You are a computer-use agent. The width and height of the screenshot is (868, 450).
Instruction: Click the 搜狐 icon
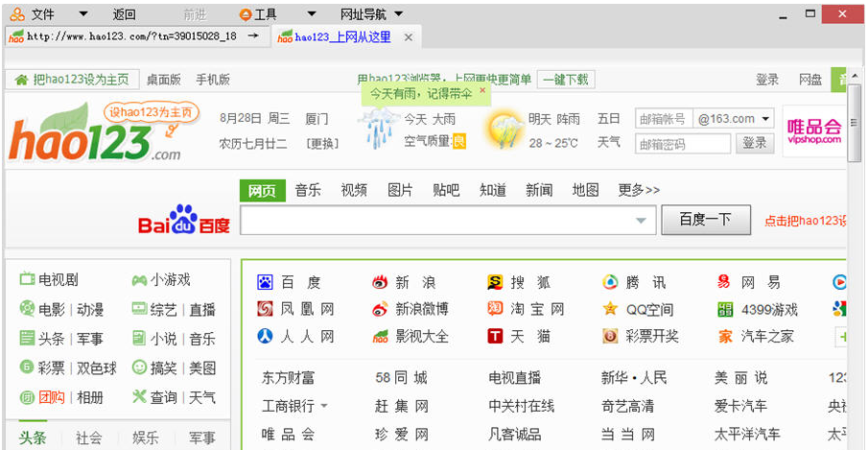495,282
